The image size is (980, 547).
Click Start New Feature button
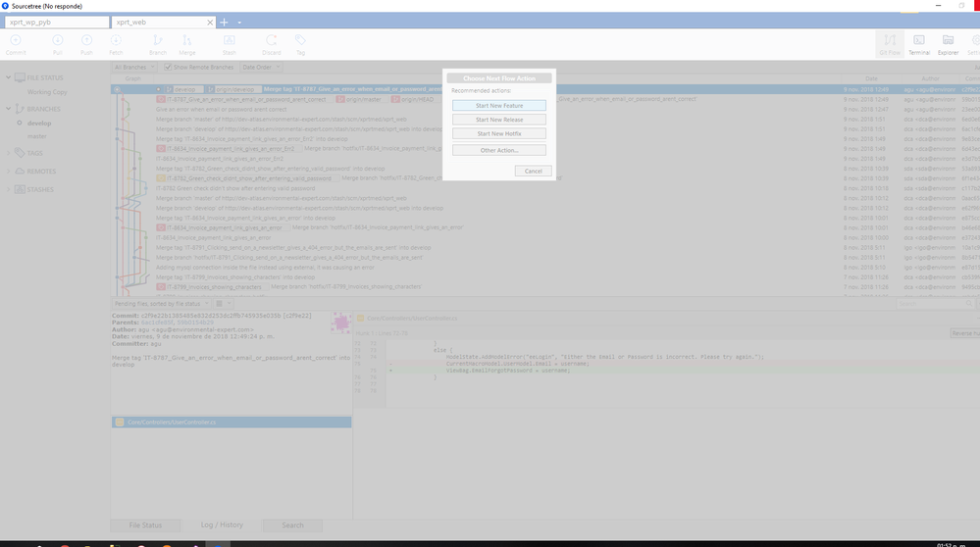pyautogui.click(x=498, y=106)
